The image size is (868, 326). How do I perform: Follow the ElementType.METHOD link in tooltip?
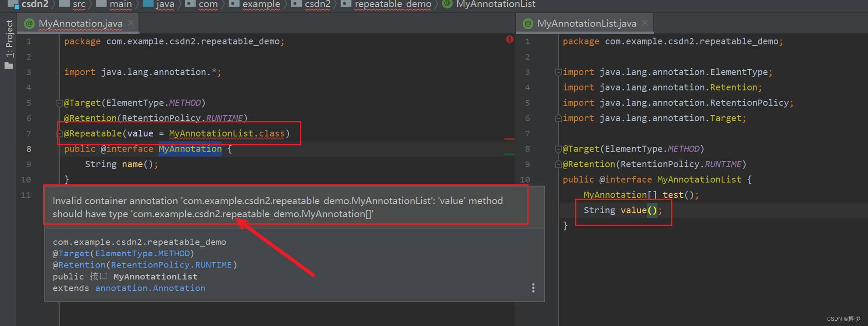143,253
